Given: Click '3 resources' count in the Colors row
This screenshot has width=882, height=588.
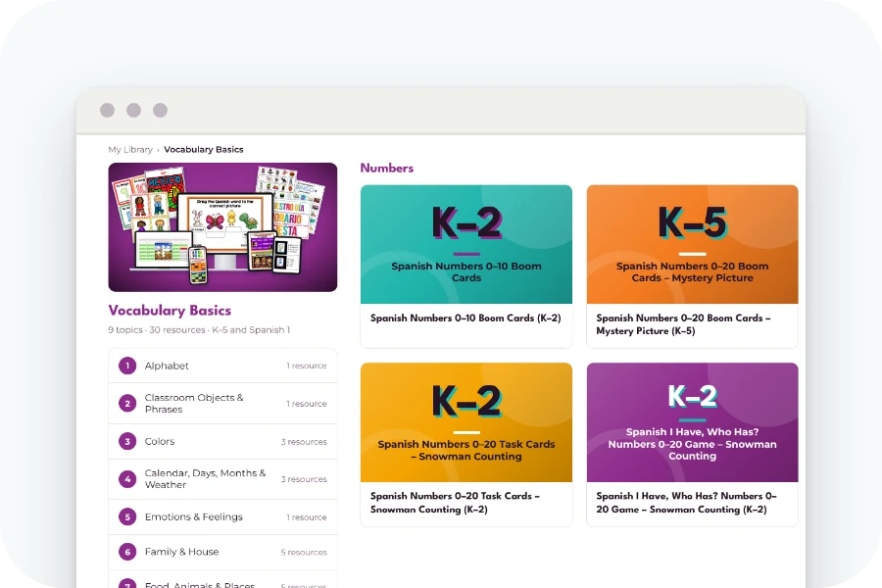Looking at the screenshot, I should pyautogui.click(x=304, y=442).
